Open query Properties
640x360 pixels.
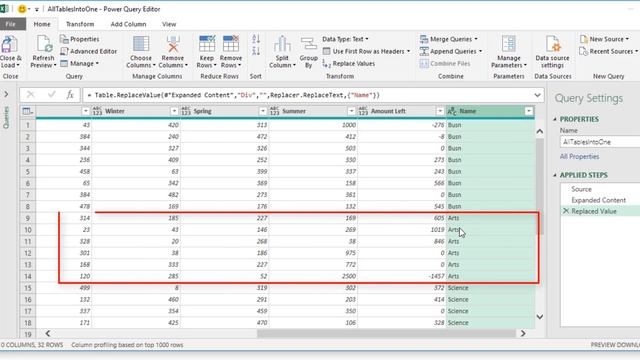coord(80,39)
